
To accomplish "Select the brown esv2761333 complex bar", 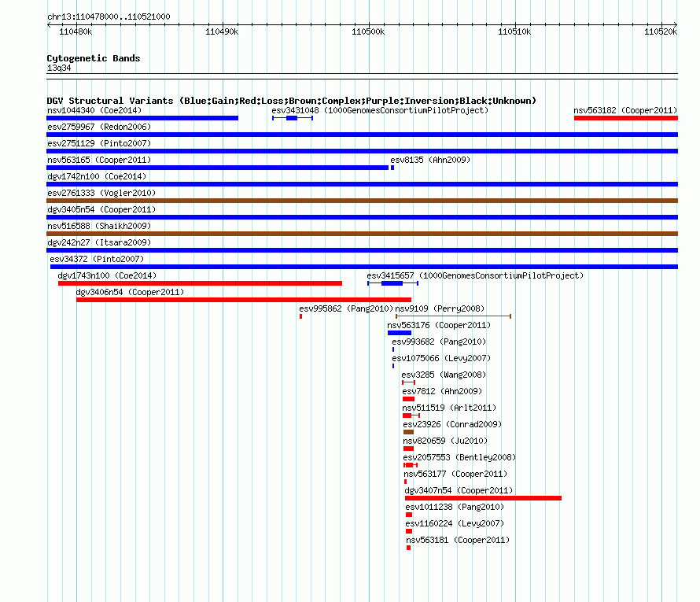I will [362, 201].
